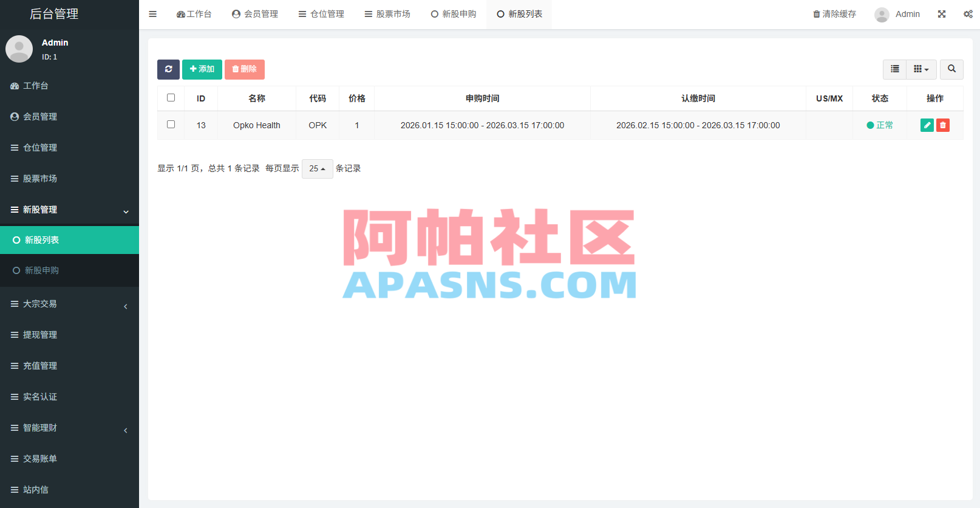Screen dimensions: 980x508
Task: Edit the Opko Health row
Action: 927,125
